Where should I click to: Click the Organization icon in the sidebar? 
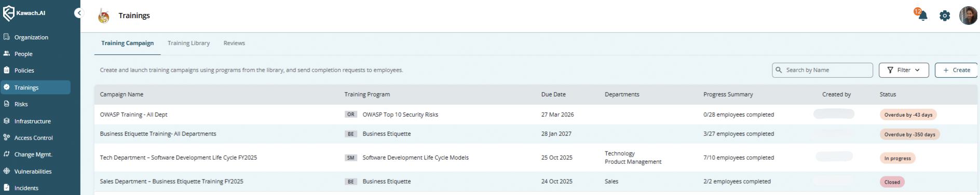tap(7, 37)
